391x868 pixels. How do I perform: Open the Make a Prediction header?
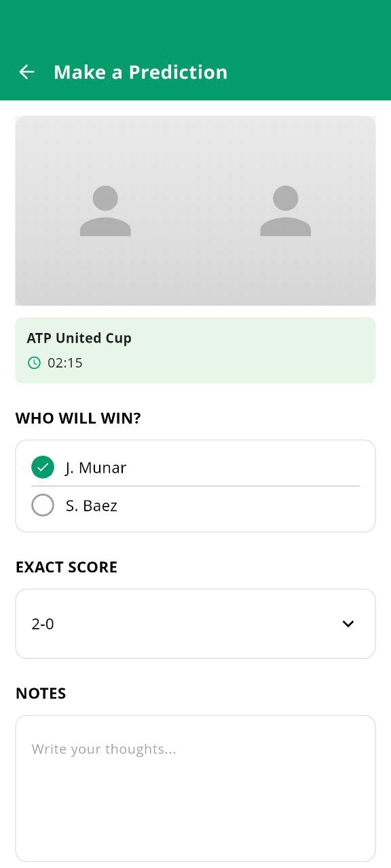[x=141, y=72]
